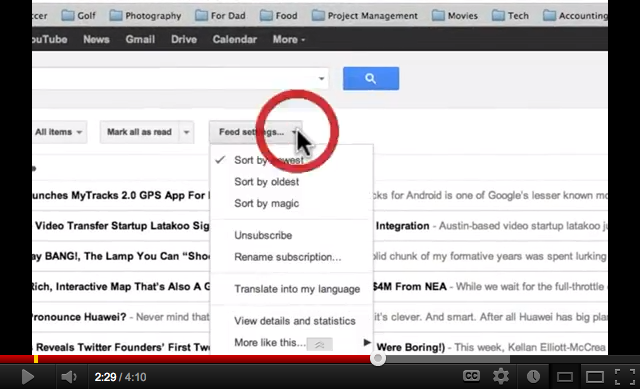Select Sort by oldest option

291,182
